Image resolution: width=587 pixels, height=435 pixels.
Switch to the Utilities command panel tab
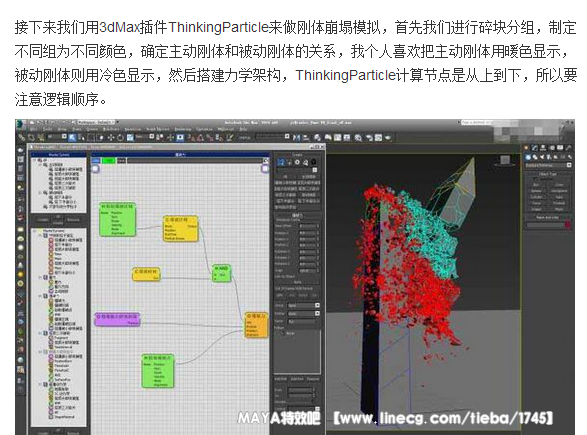coord(569,147)
